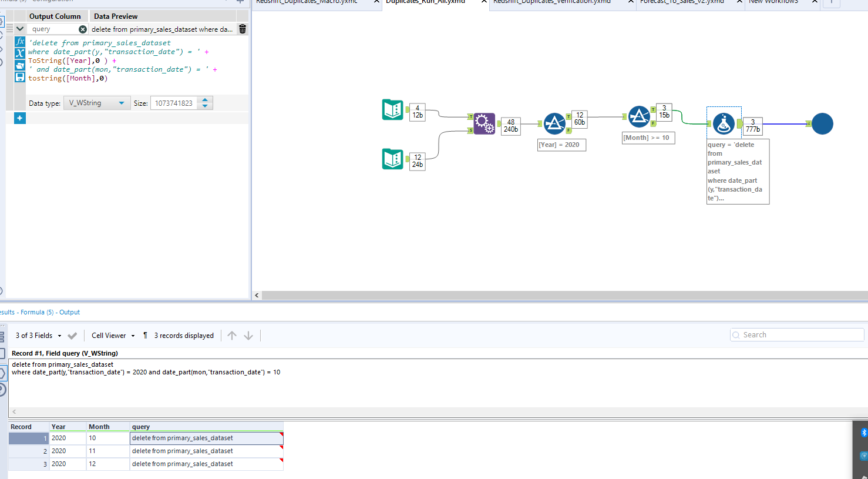Viewport: 868px width, 479px height.
Task: Add a new expression with the plus button
Action: 19,118
